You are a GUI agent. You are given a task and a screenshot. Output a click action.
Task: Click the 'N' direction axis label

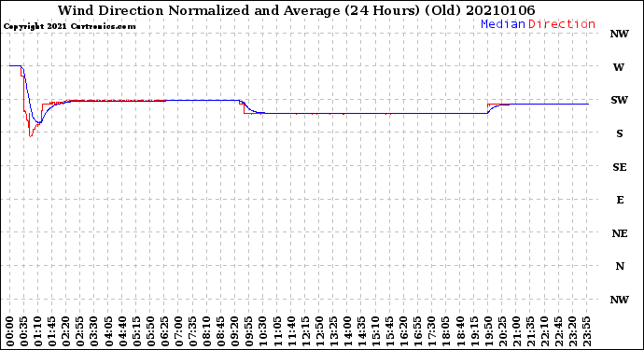[620, 266]
